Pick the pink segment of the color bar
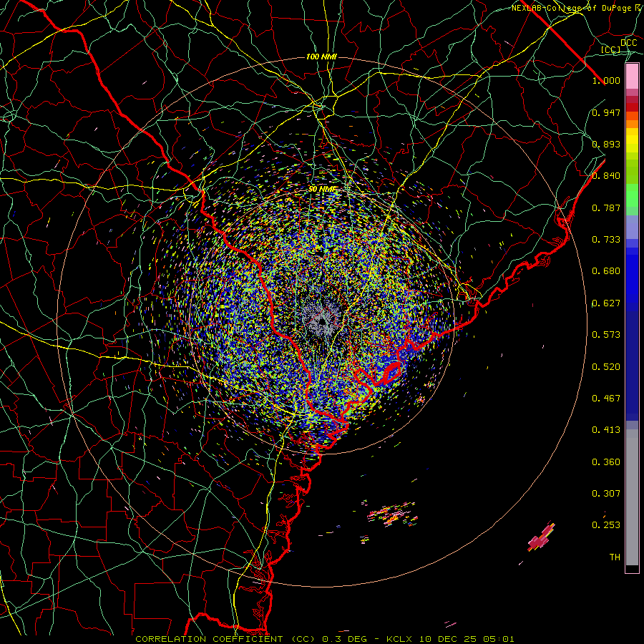 (x=632, y=76)
